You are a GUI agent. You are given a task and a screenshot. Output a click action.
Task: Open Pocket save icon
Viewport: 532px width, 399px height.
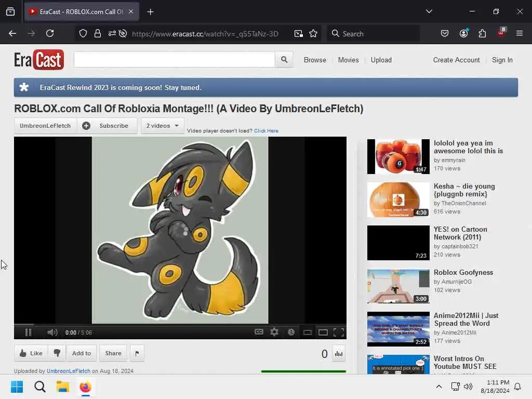[x=445, y=33]
